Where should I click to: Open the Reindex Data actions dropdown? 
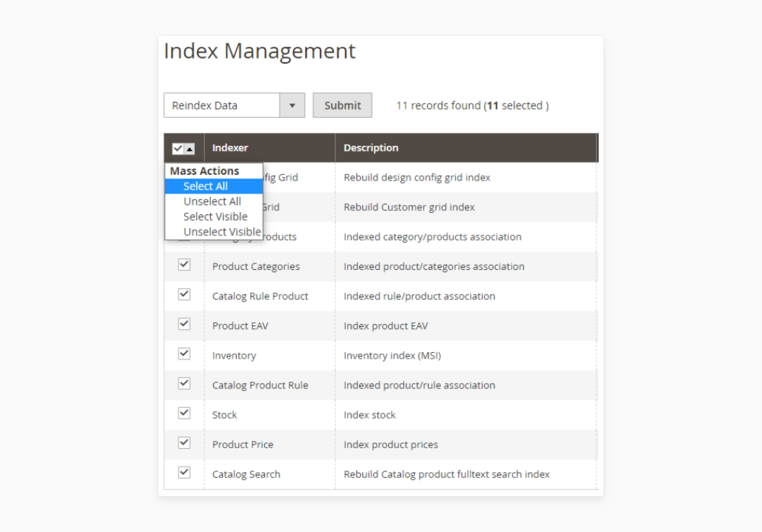point(234,105)
